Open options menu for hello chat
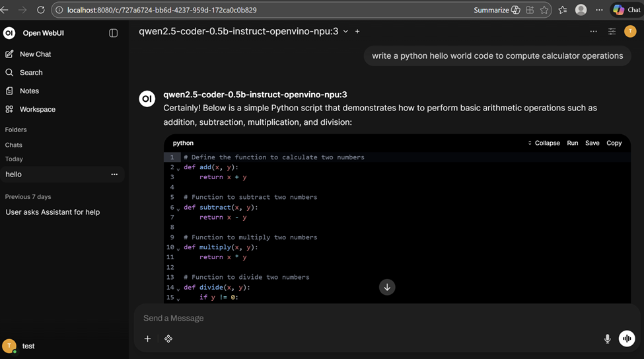This screenshot has width=644, height=359. pos(114,175)
